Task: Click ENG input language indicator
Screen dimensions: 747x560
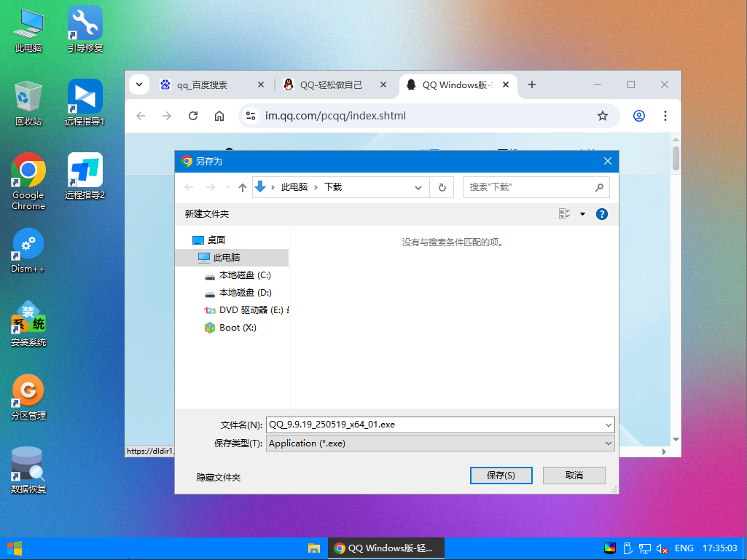Action: [x=684, y=548]
